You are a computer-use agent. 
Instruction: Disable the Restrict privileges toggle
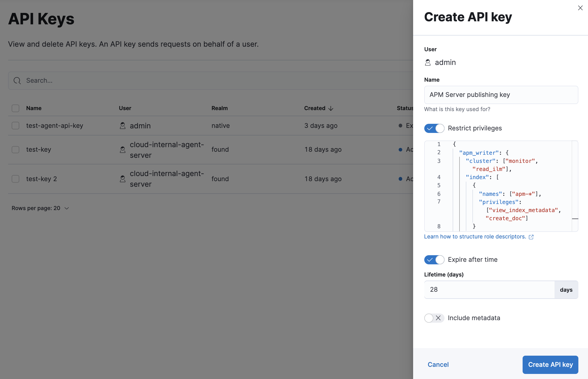tap(434, 128)
